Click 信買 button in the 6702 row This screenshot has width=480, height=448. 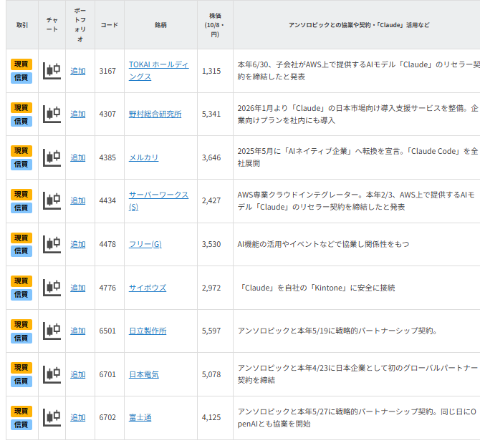point(21,424)
